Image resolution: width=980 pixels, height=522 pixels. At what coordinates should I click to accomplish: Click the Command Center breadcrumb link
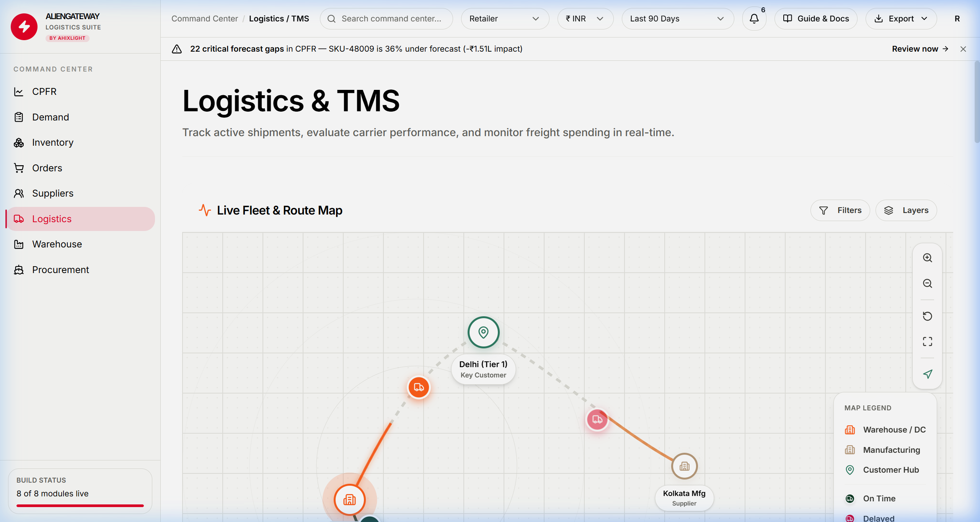coord(204,19)
